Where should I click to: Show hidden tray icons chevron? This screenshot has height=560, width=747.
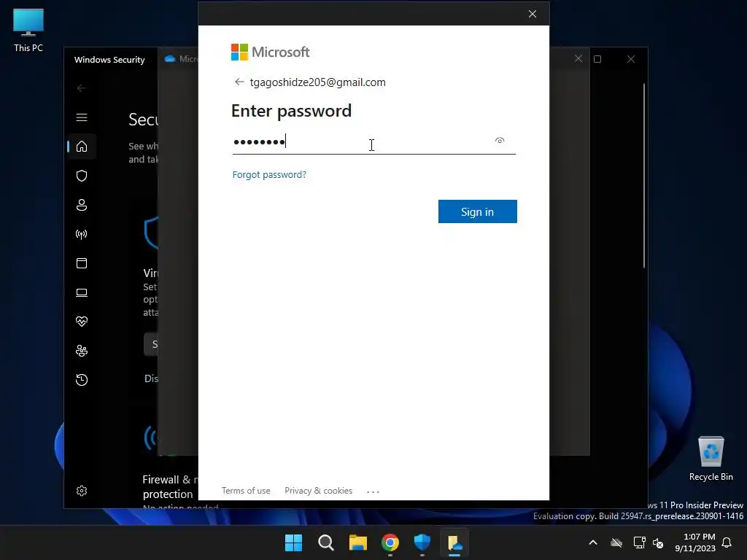[593, 542]
